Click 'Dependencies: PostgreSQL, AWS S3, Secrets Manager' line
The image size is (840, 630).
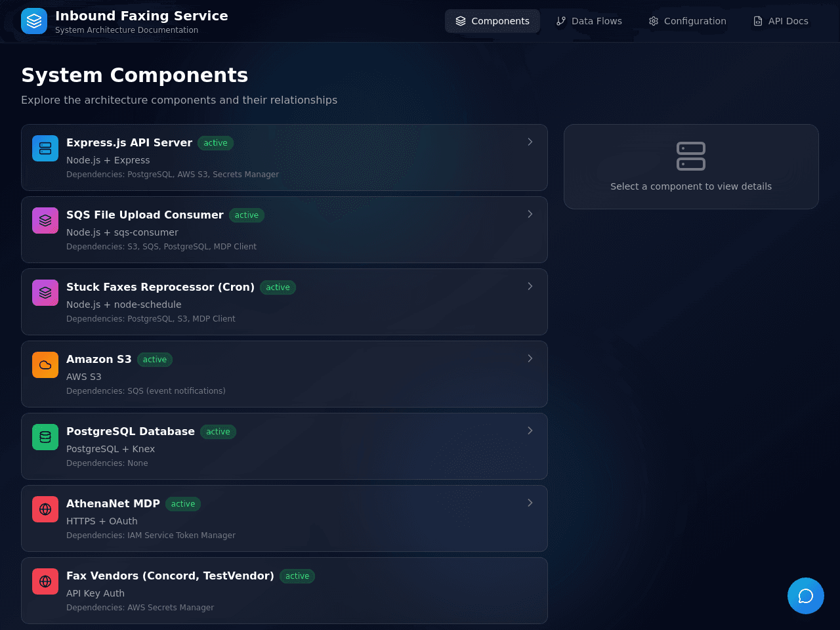click(173, 175)
